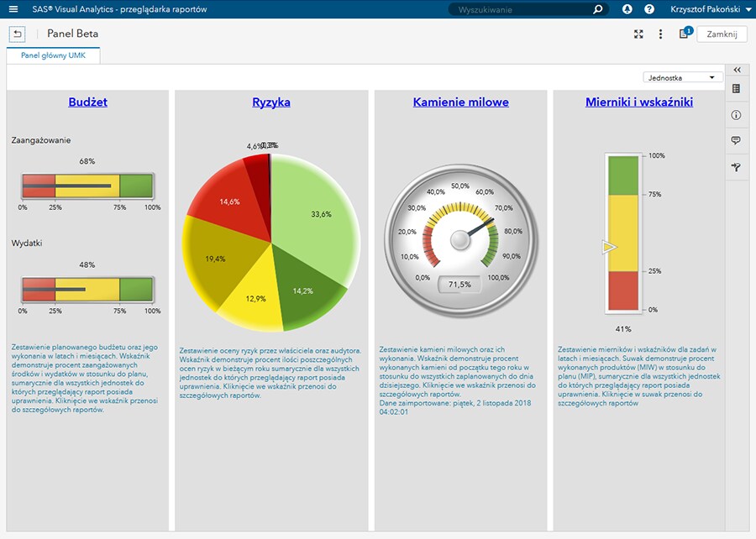The width and height of the screenshot is (756, 539).
Task: Select the Panel główny UMK tab
Action: 53,55
